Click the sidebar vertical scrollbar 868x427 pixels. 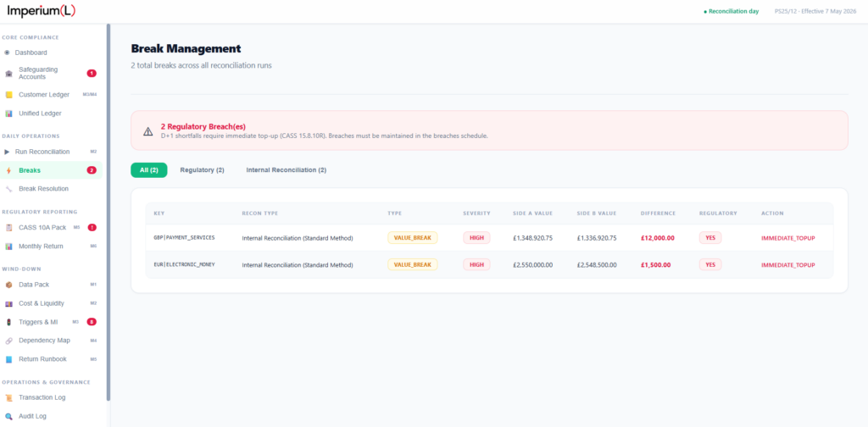(108, 212)
